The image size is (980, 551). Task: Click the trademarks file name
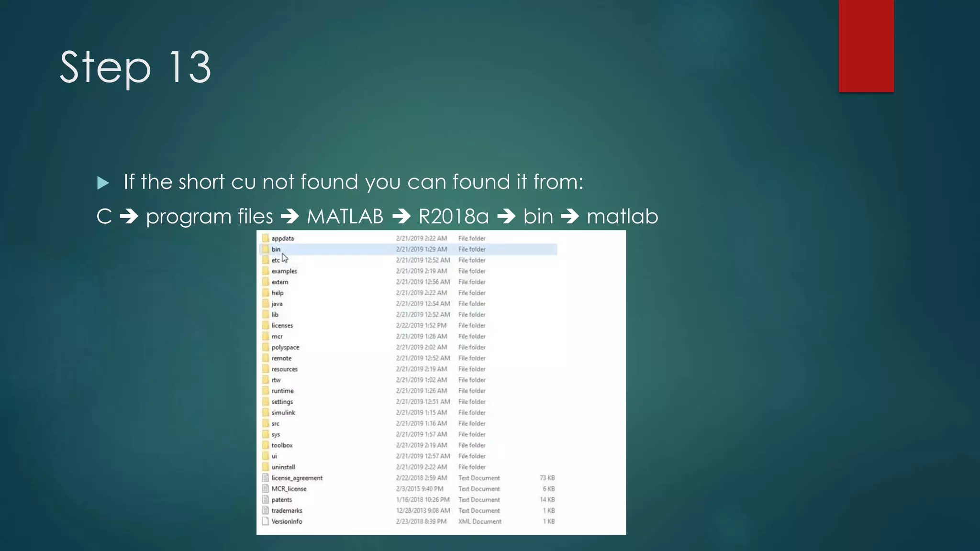(287, 511)
